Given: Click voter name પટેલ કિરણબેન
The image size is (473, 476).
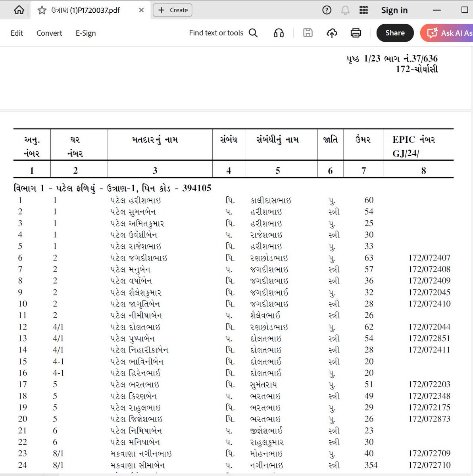Looking at the screenshot, I should pyautogui.click(x=134, y=396).
